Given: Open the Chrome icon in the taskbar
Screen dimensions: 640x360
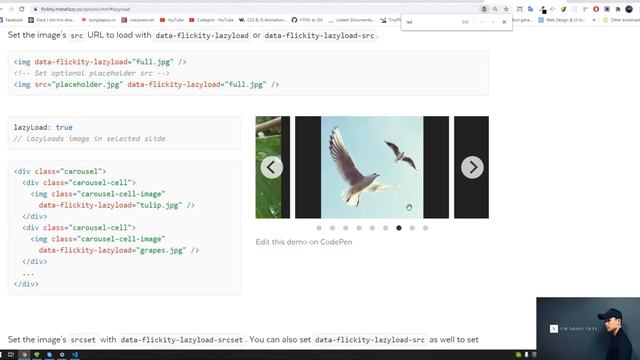Looking at the screenshot, I should (x=24, y=355).
